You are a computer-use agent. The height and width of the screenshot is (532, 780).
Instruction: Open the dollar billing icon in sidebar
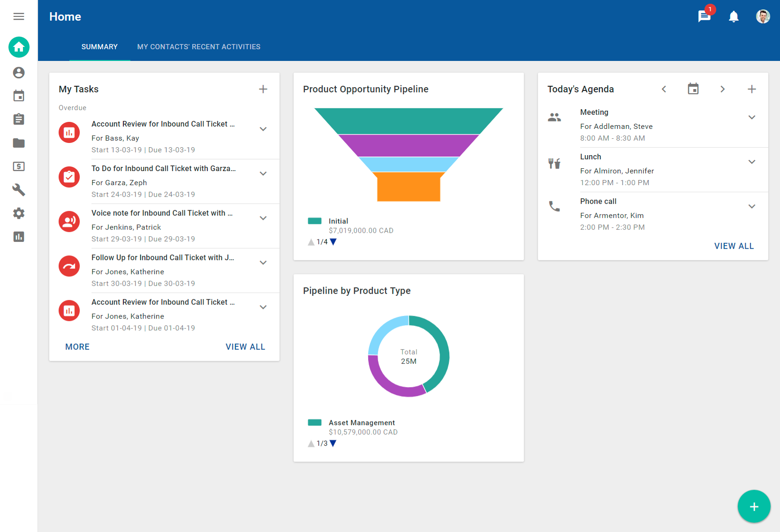(19, 166)
